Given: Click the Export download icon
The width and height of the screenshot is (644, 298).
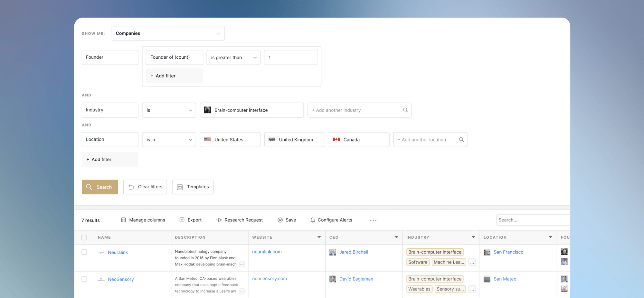Looking at the screenshot, I should coord(182,220).
